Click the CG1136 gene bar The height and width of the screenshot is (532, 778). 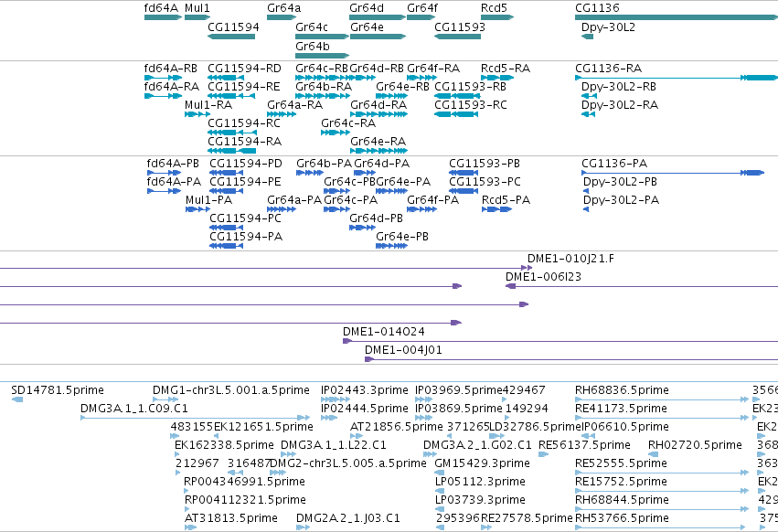pos(677,17)
